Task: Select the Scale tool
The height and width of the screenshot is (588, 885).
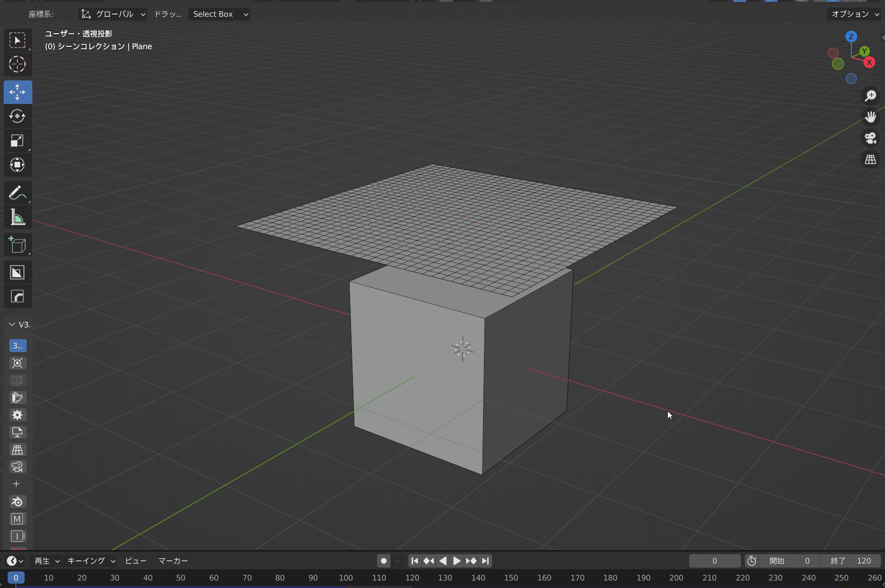Action: [18, 140]
